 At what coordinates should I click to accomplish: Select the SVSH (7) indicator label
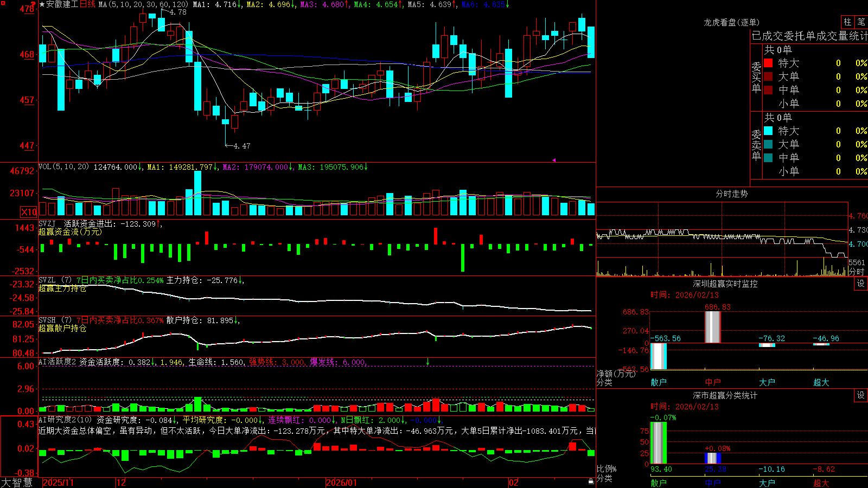[55, 320]
